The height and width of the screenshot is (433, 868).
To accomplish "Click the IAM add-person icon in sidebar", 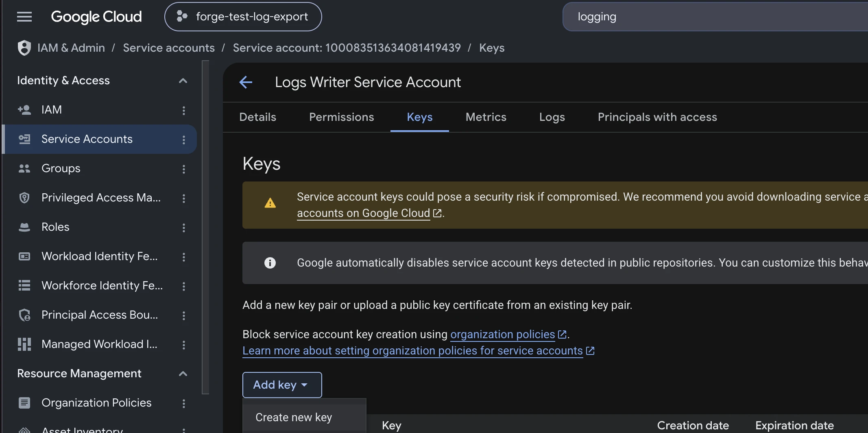I will [24, 110].
